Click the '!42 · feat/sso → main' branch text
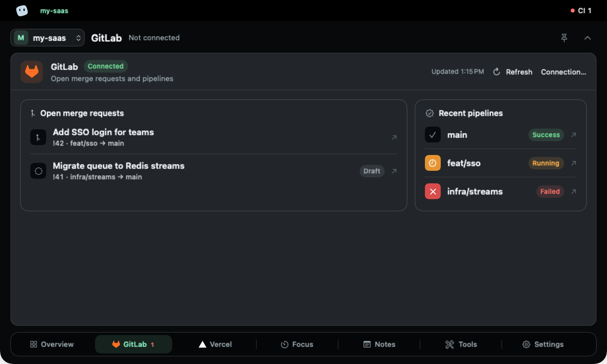This screenshot has width=607, height=364. tap(88, 143)
